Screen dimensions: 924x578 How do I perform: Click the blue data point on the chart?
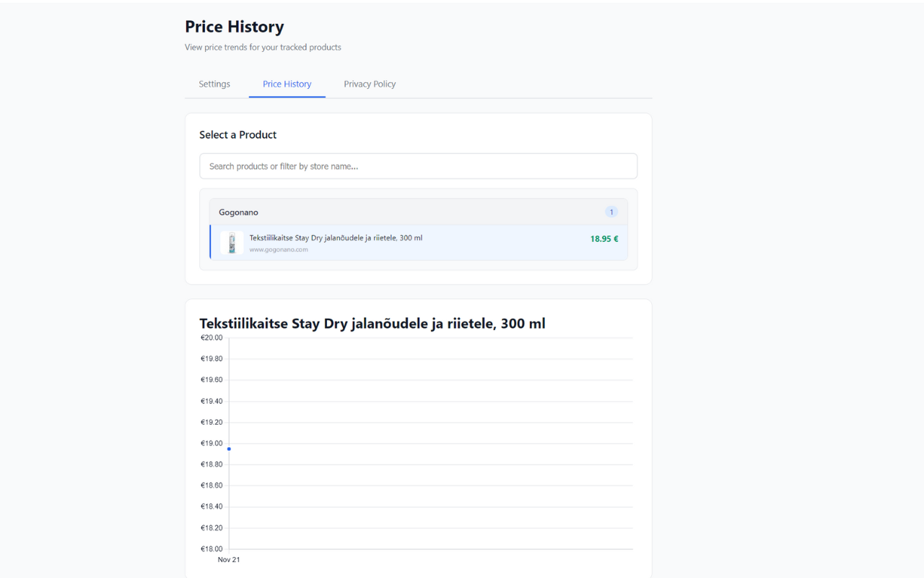point(229,449)
